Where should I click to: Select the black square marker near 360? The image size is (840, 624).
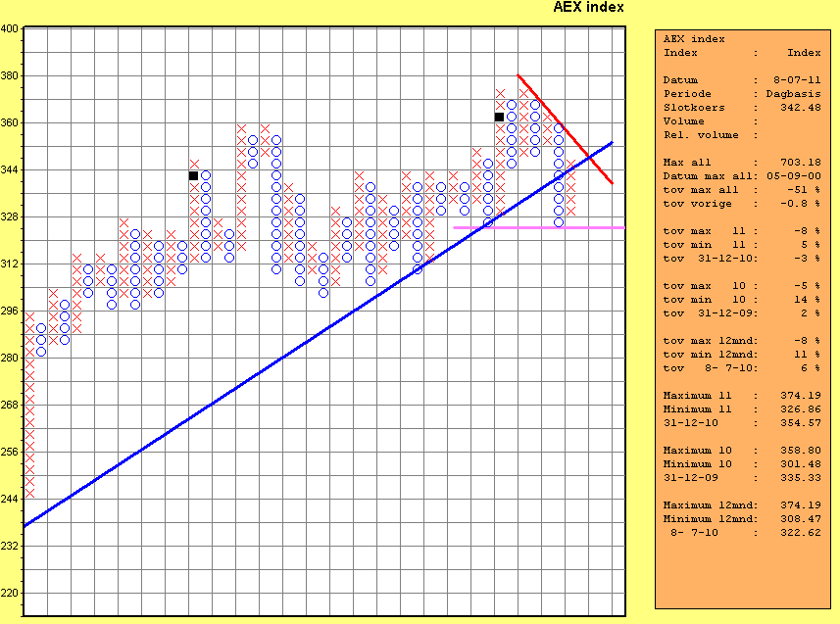(499, 117)
